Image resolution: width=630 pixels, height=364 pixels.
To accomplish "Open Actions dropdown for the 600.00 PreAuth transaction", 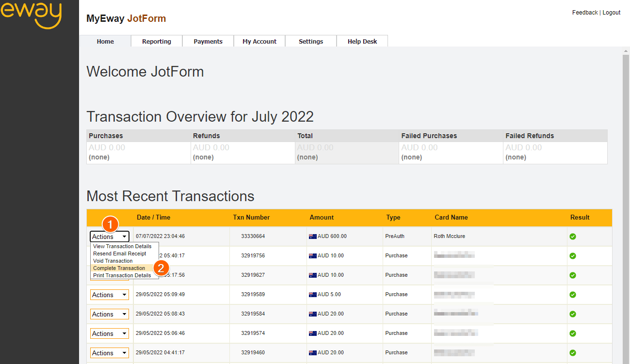I will click(x=110, y=237).
